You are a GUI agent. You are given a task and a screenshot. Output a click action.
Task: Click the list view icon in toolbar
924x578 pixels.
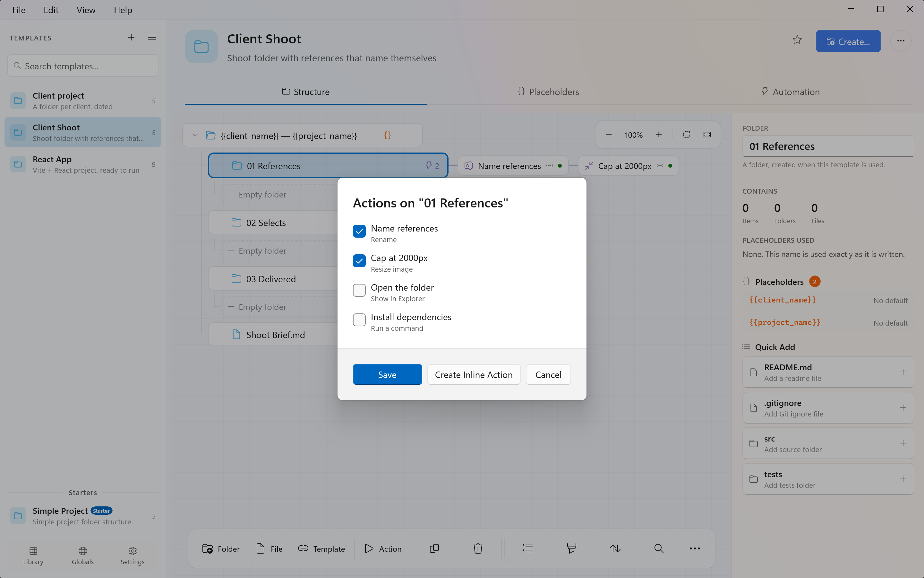tap(528, 548)
